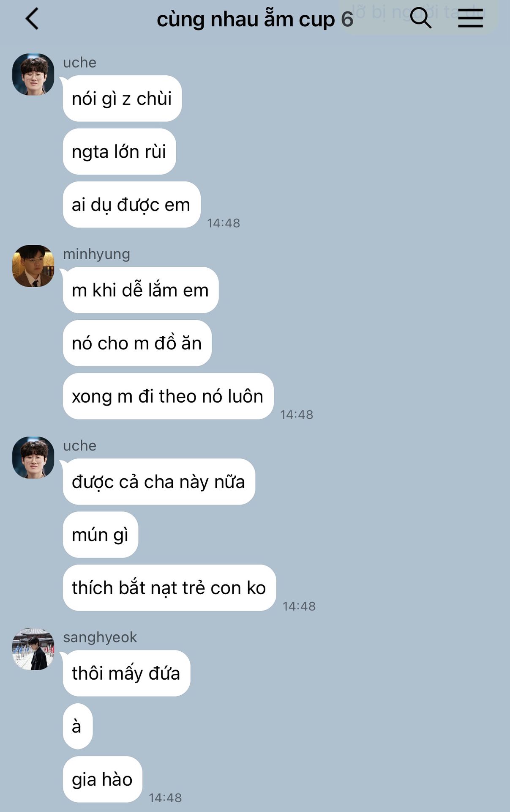Tap member count 6 in header
This screenshot has height=812, width=510.
(347, 19)
